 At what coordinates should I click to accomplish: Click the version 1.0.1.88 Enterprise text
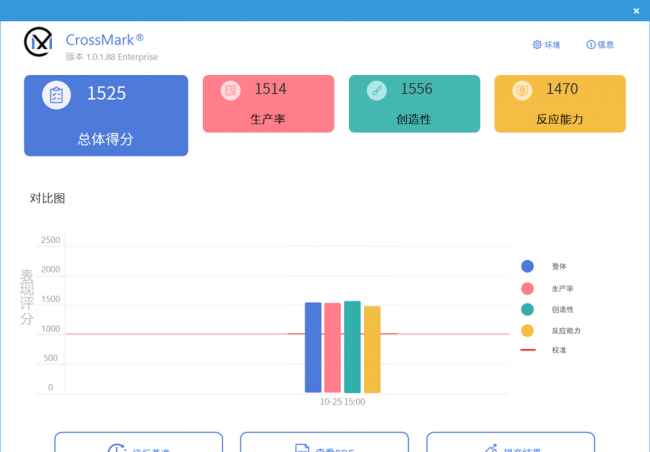click(x=112, y=57)
